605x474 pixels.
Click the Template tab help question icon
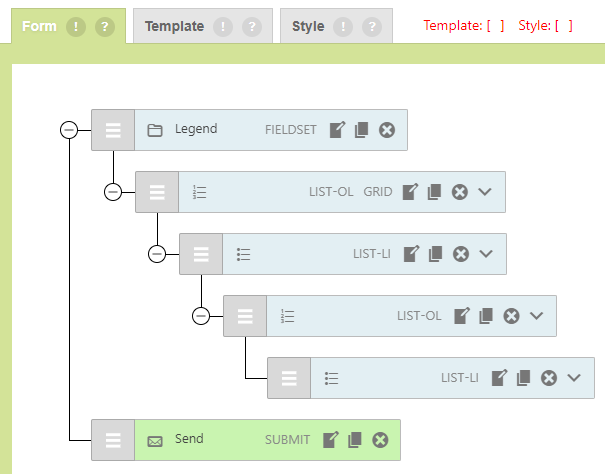251,27
